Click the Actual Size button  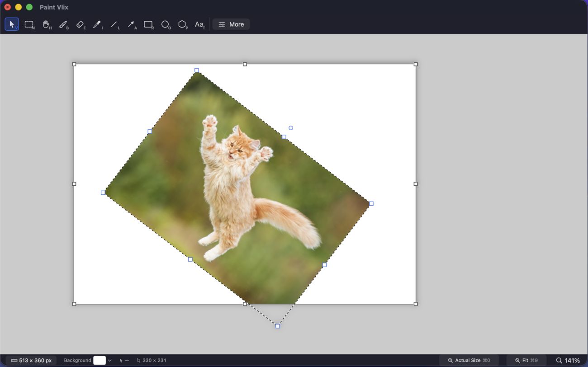click(469, 360)
